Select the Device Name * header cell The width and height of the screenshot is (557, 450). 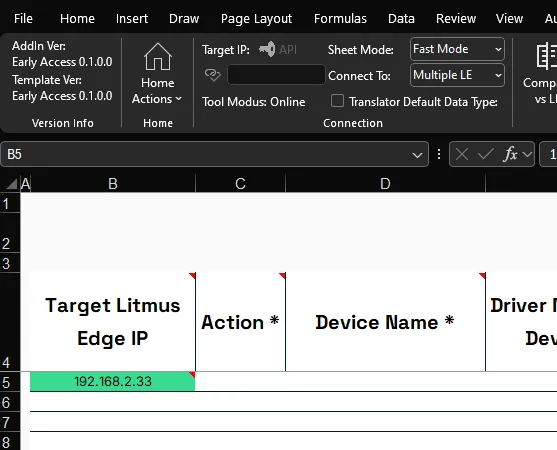point(385,322)
